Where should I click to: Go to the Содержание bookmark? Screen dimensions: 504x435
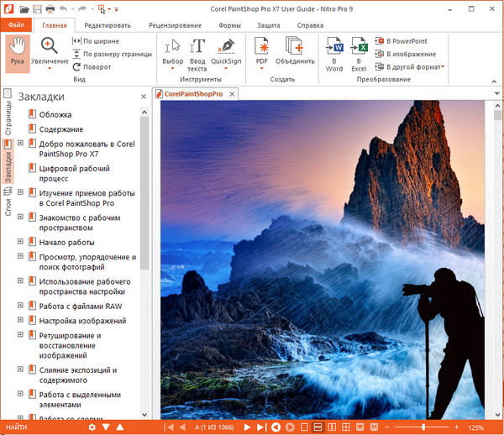[x=60, y=129]
